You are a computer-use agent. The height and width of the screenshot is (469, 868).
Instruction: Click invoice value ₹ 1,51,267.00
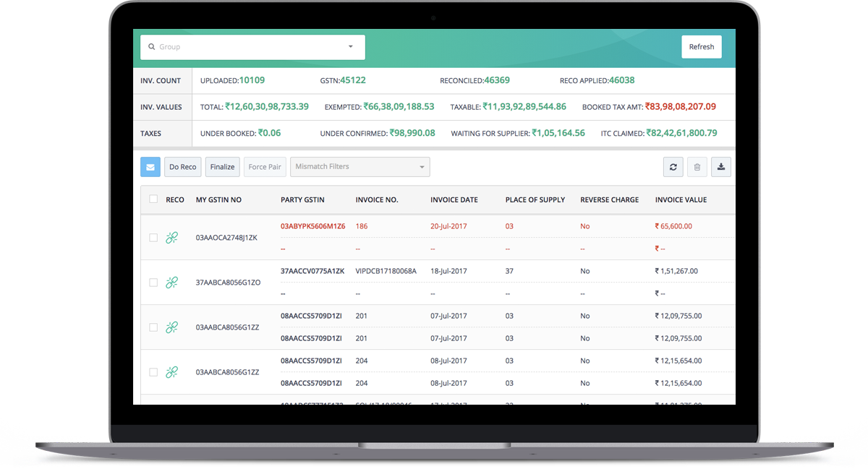tap(676, 271)
